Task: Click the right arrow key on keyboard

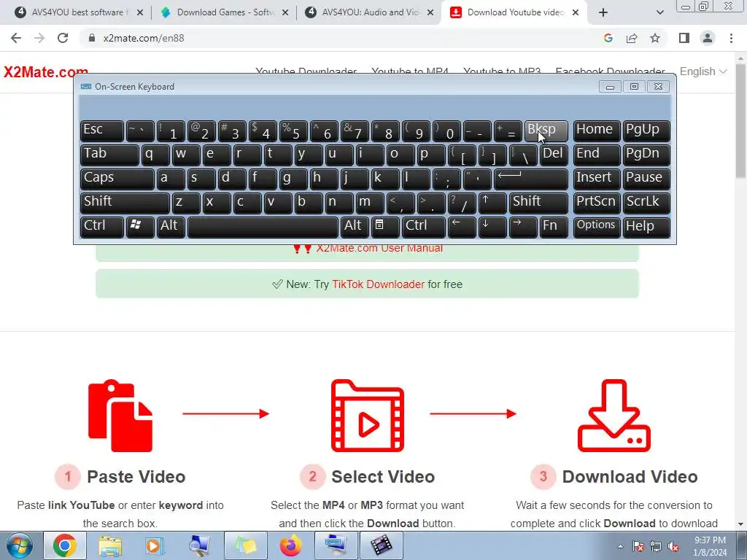Action: click(523, 227)
